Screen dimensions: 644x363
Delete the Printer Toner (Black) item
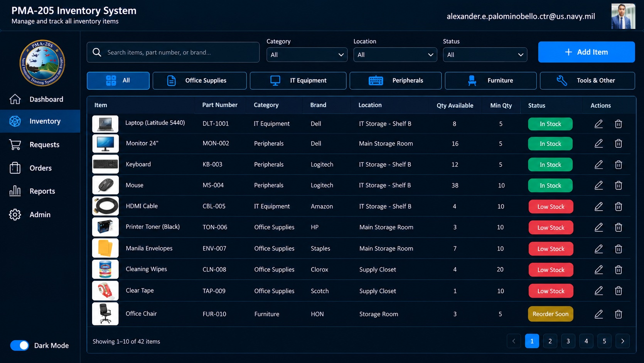click(x=619, y=228)
